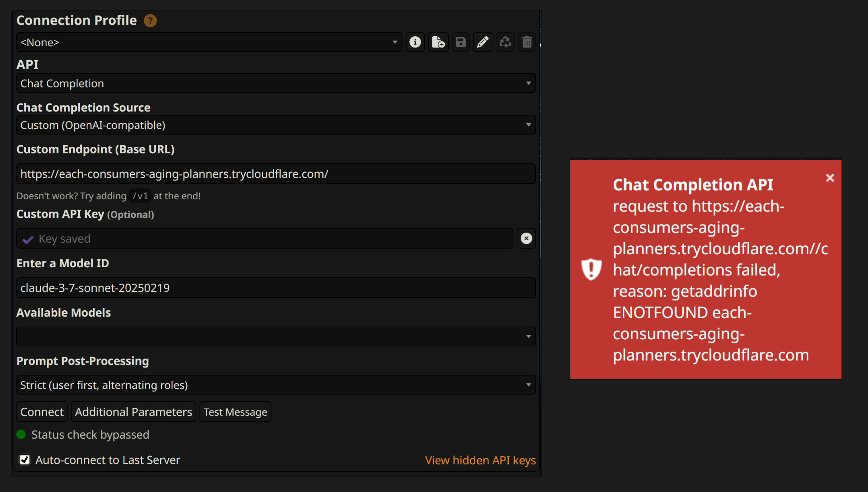Send a Test Message

click(235, 412)
